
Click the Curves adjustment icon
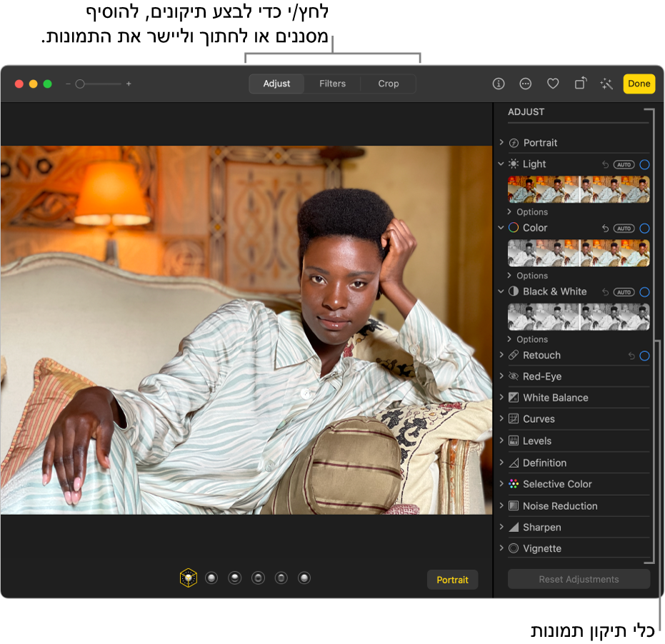[x=514, y=419]
